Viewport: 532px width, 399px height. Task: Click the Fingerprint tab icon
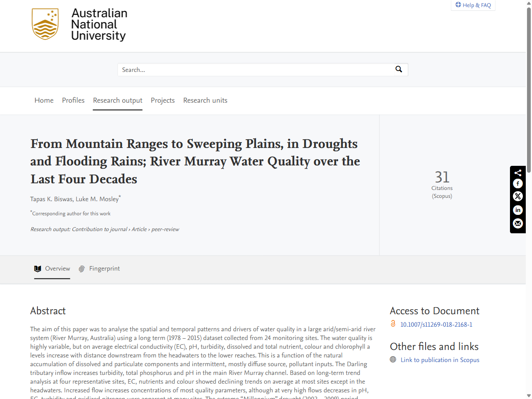[x=82, y=268]
